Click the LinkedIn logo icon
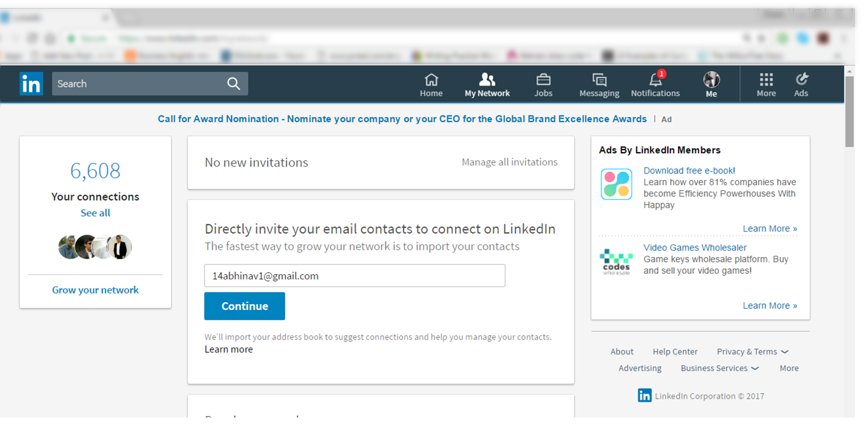The width and height of the screenshot is (868, 434). (31, 84)
